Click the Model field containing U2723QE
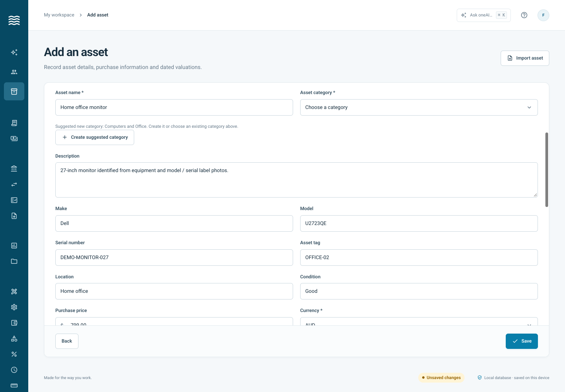 [419, 223]
